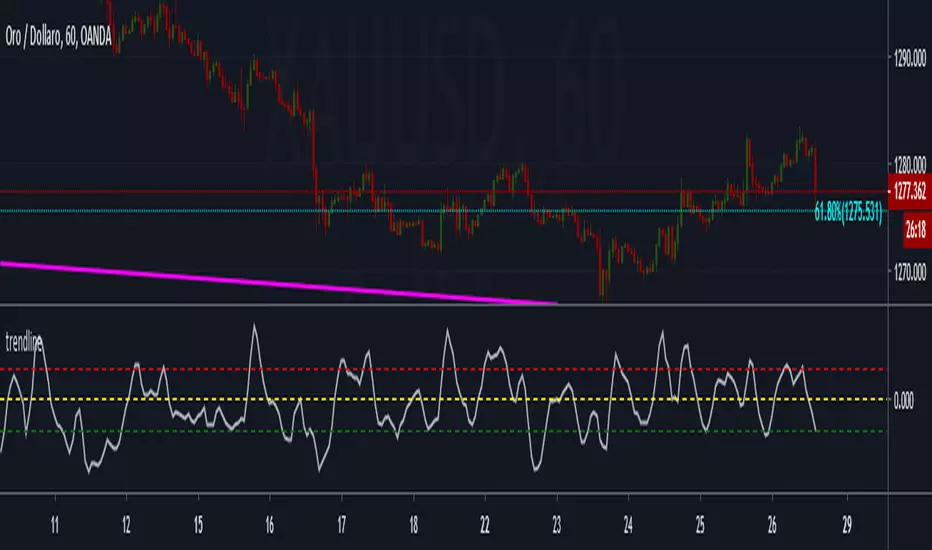Click date 11 on the time axis
Viewport: 932px width, 550px height.
click(55, 525)
